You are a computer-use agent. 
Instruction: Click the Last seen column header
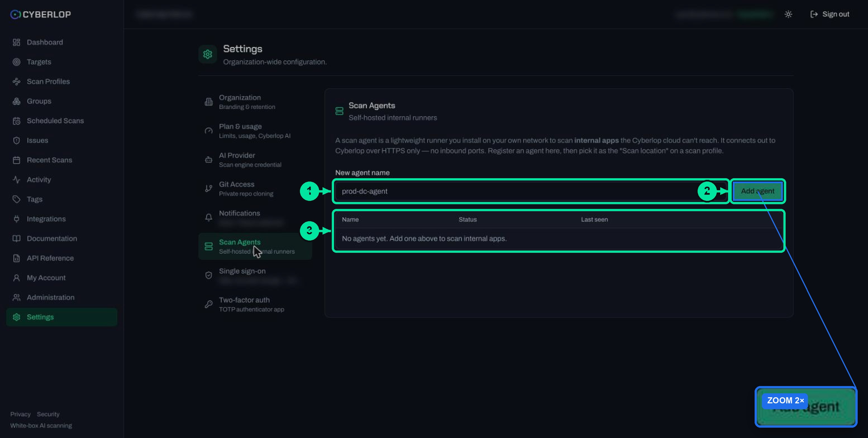pyautogui.click(x=594, y=219)
